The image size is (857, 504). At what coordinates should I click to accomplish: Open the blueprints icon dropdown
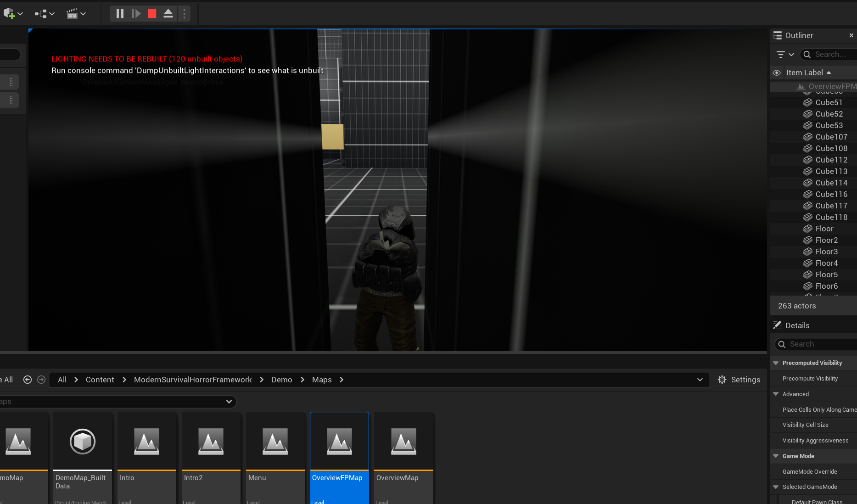point(45,14)
